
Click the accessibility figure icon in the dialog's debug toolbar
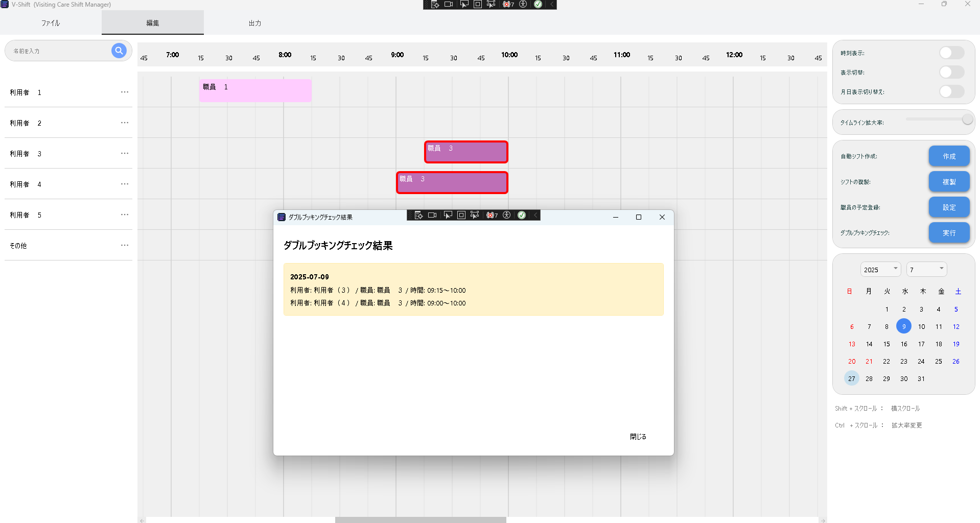point(507,216)
